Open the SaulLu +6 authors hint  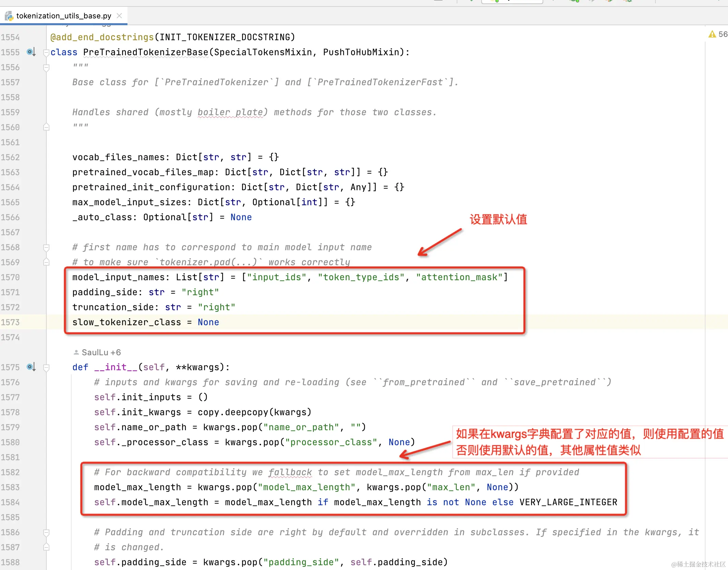(x=101, y=352)
